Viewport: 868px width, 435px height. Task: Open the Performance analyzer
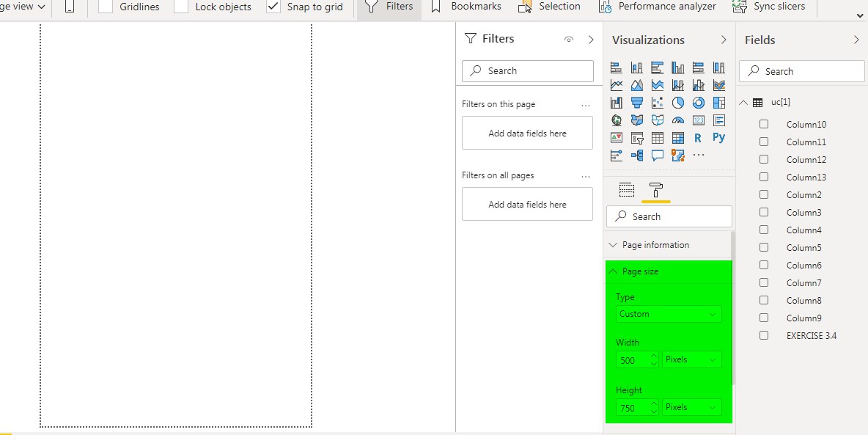pos(657,7)
